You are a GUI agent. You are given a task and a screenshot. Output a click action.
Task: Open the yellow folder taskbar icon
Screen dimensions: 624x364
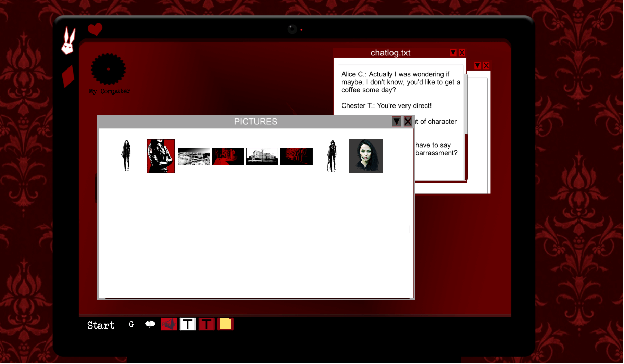[x=225, y=324]
